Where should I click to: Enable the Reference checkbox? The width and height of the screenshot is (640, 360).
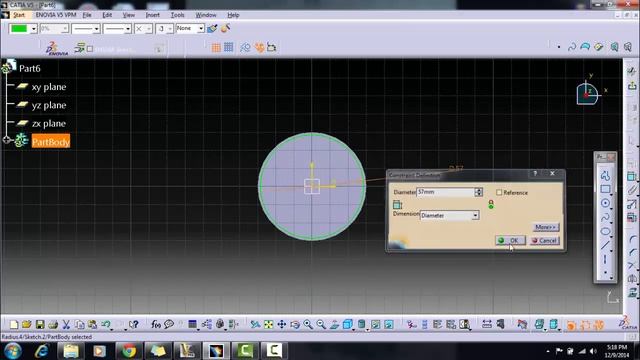(499, 192)
